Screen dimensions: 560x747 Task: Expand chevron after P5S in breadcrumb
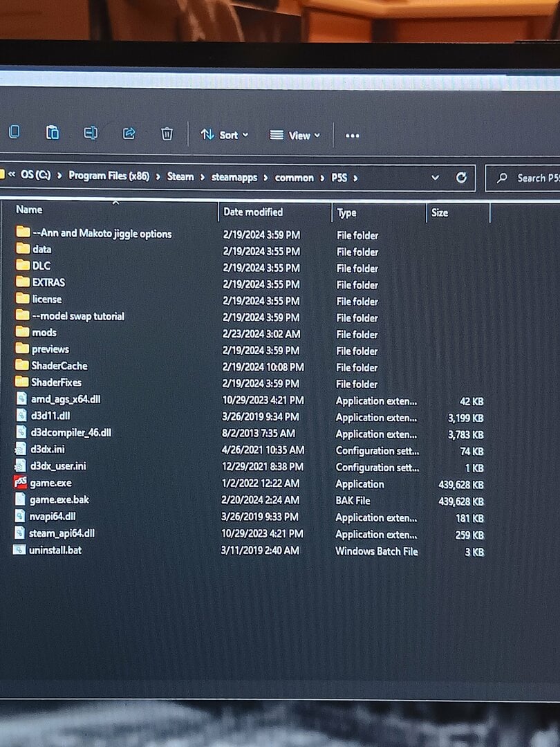[355, 178]
